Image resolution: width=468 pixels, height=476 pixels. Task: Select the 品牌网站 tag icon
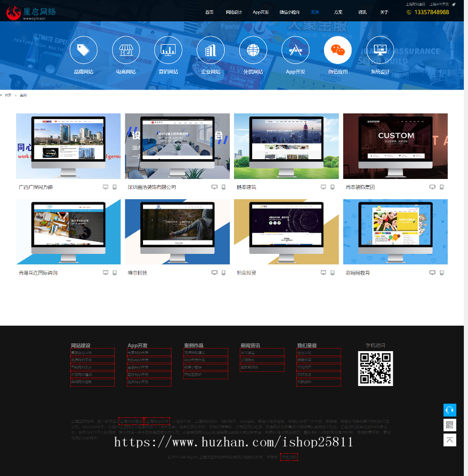(x=83, y=50)
